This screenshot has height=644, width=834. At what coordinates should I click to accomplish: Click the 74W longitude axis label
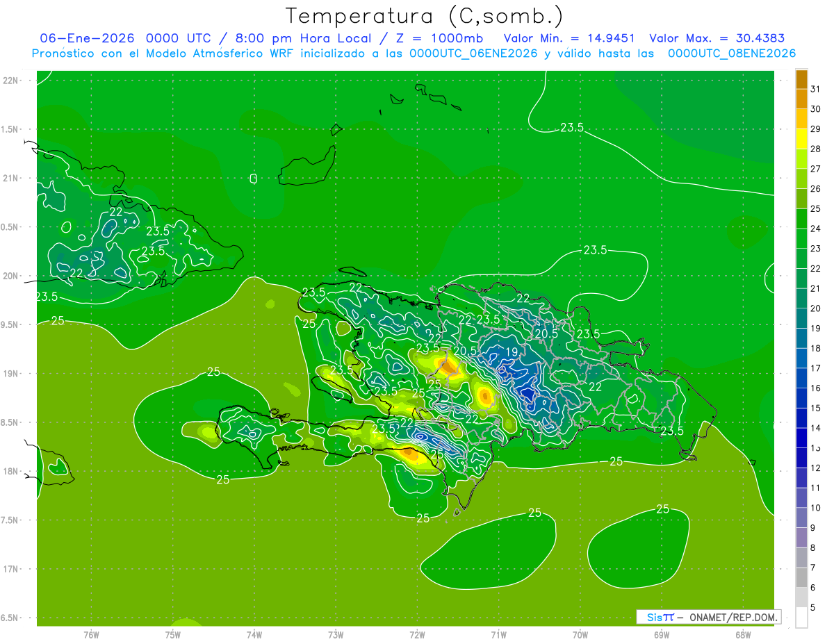[254, 635]
